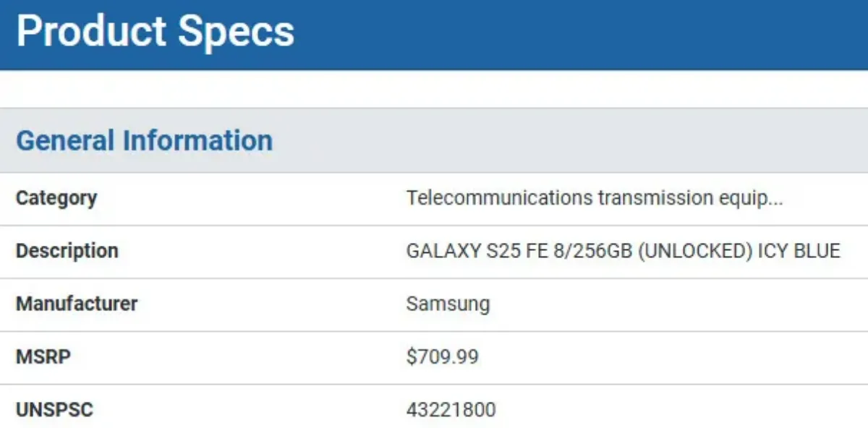The height and width of the screenshot is (428, 868).
Task: Click the S25 model text in description
Action: [x=499, y=252]
